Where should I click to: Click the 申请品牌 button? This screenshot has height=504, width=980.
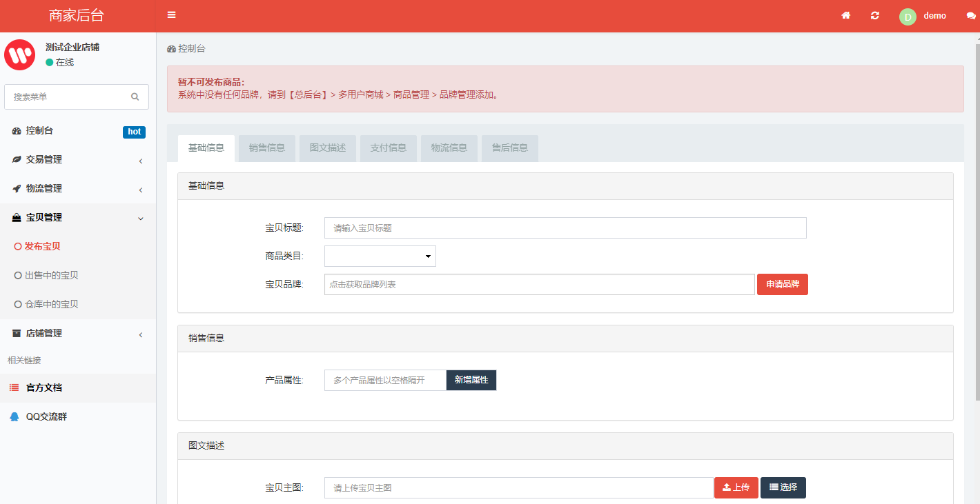pyautogui.click(x=783, y=284)
